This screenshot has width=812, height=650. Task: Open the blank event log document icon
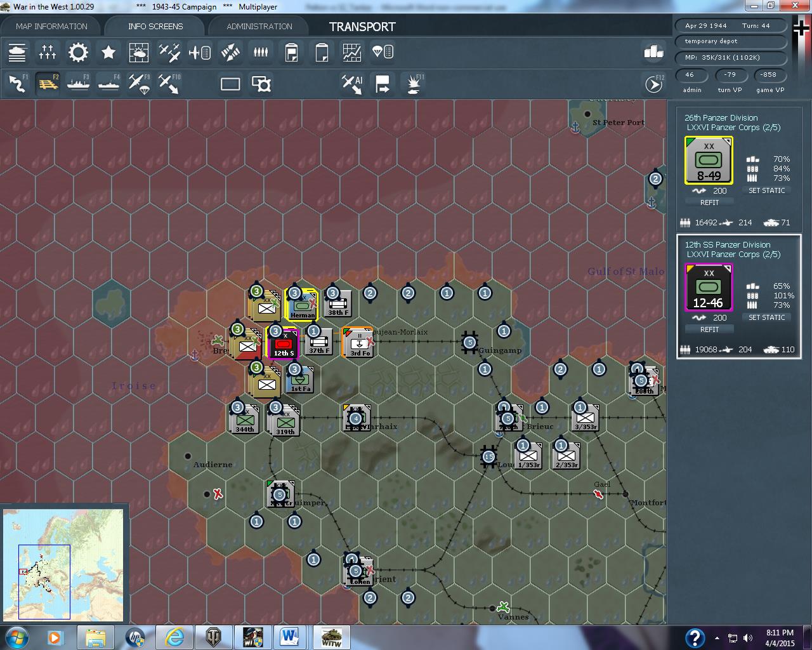point(322,52)
